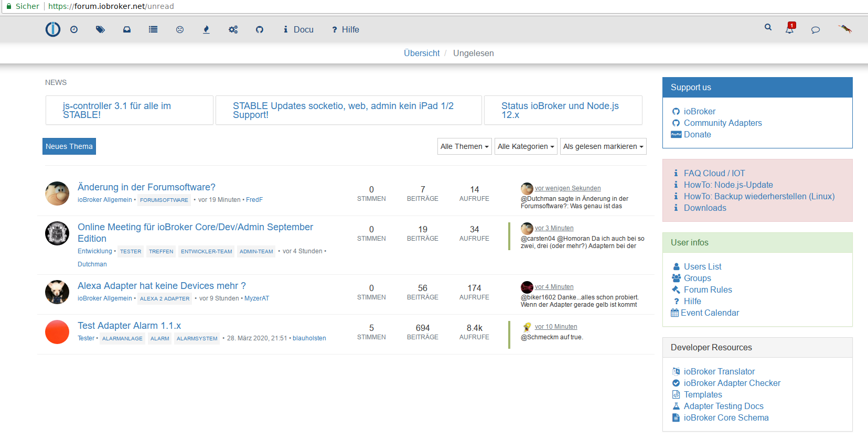Screen dimensions: 868x440
Task: Open Community Adapters link in Support us
Action: (723, 123)
